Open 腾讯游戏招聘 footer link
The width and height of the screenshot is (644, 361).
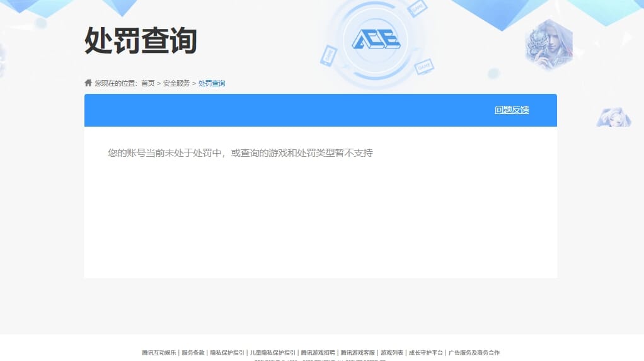point(318,352)
